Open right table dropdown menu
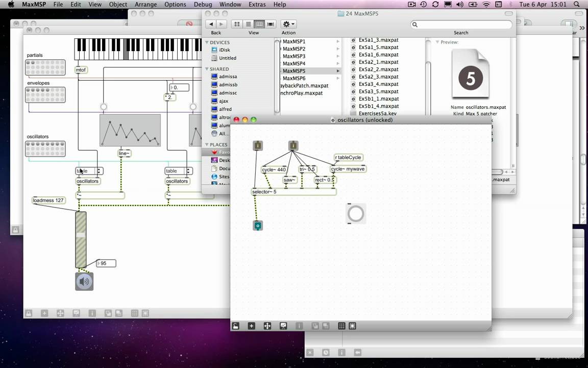588x368 pixels. pos(179,171)
